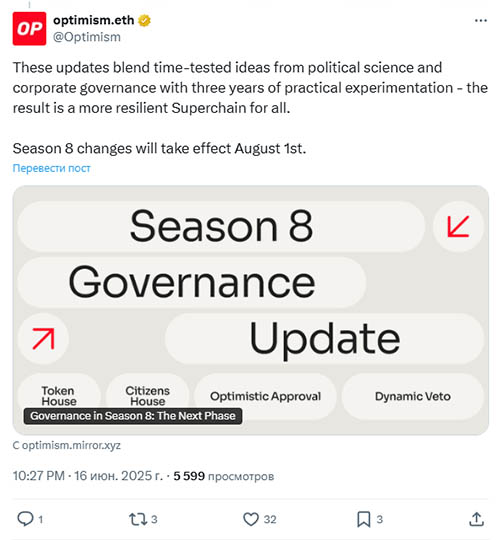
Task: Click Governance in Season 8 caption label
Action: [133, 416]
